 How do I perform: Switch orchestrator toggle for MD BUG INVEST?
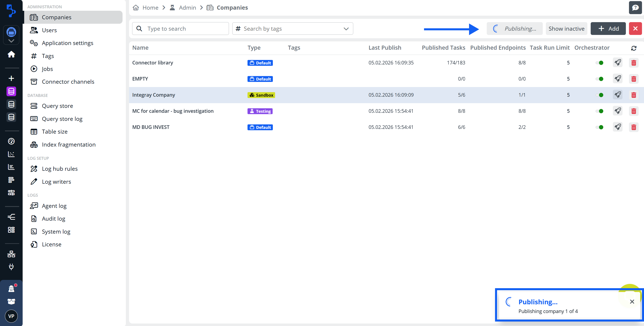599,127
